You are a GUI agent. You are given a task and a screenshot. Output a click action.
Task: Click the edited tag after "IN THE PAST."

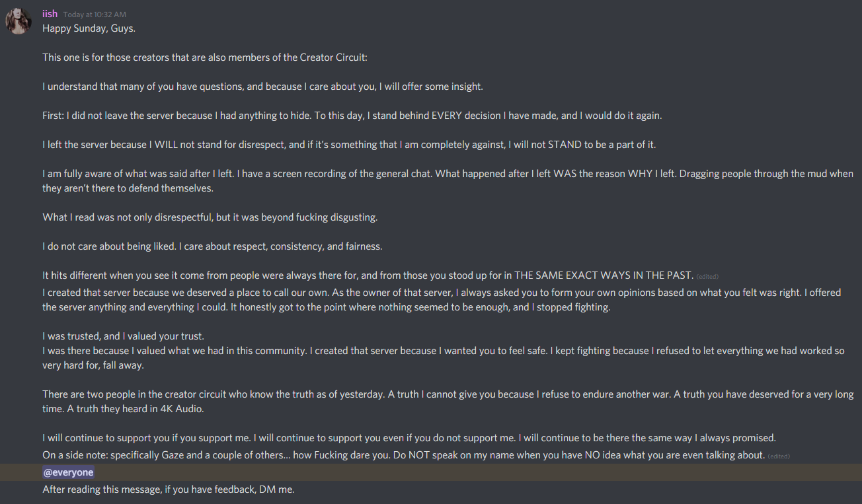click(x=707, y=276)
